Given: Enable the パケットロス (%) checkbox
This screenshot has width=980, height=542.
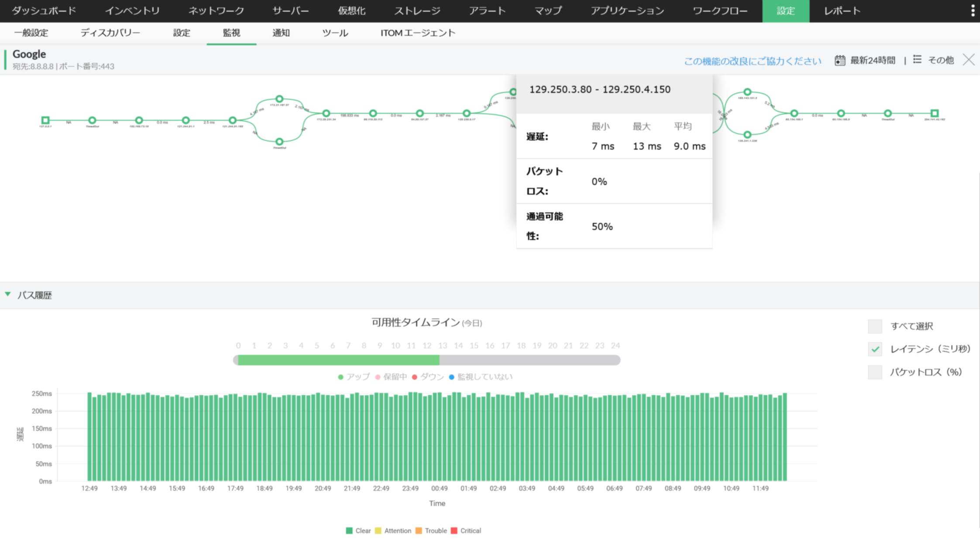Looking at the screenshot, I should [x=875, y=372].
